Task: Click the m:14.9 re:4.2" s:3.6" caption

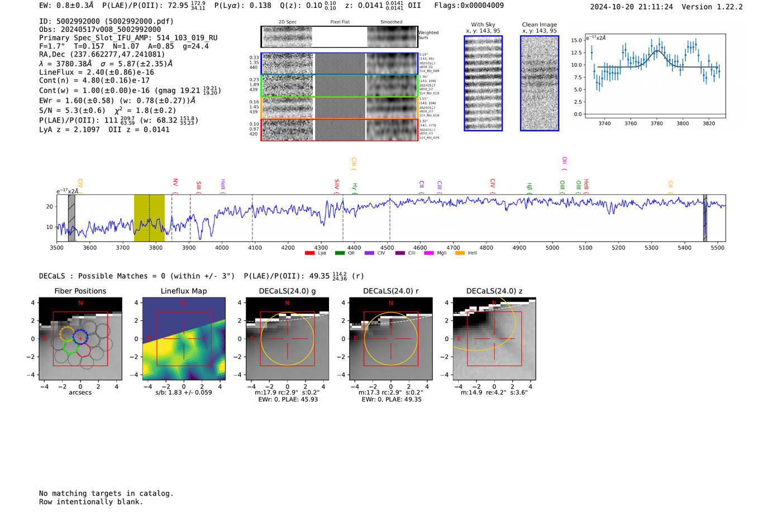Action: pyautogui.click(x=494, y=392)
